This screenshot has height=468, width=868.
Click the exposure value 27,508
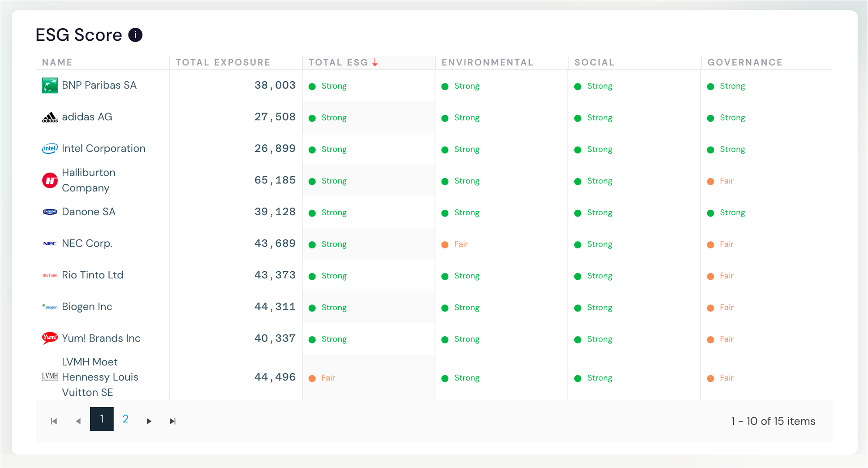[275, 117]
